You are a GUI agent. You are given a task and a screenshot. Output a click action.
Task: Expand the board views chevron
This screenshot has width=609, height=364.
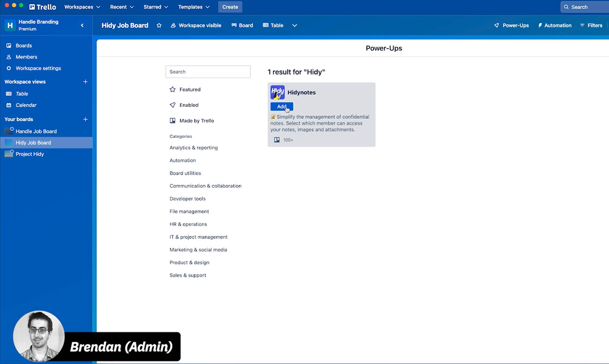tap(294, 25)
